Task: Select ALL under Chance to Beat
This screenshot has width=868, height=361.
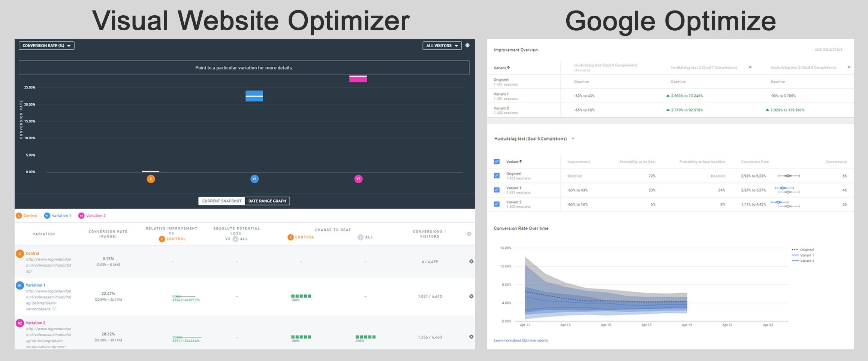Action: click(365, 237)
